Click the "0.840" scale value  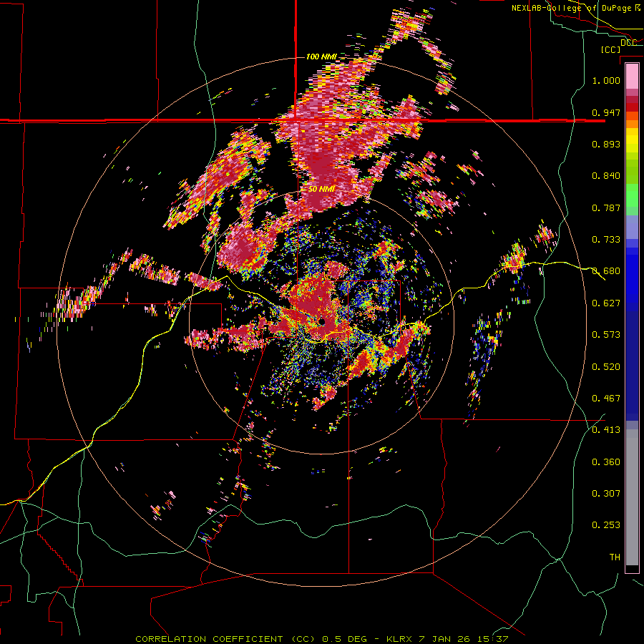coord(606,176)
